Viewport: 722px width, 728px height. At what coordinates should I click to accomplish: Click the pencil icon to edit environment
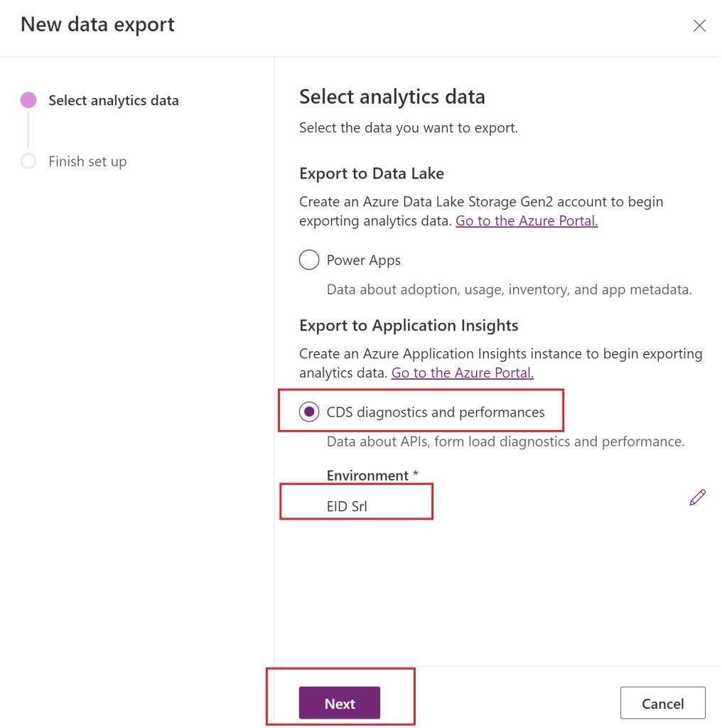coord(697,498)
